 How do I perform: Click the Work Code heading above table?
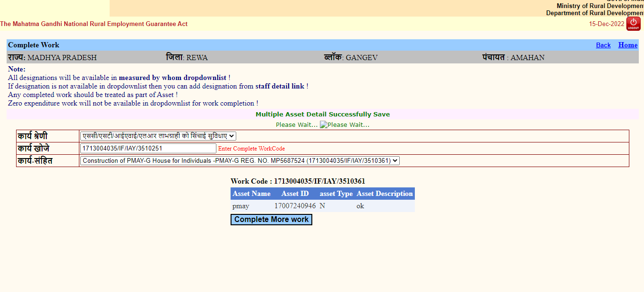tap(298, 181)
